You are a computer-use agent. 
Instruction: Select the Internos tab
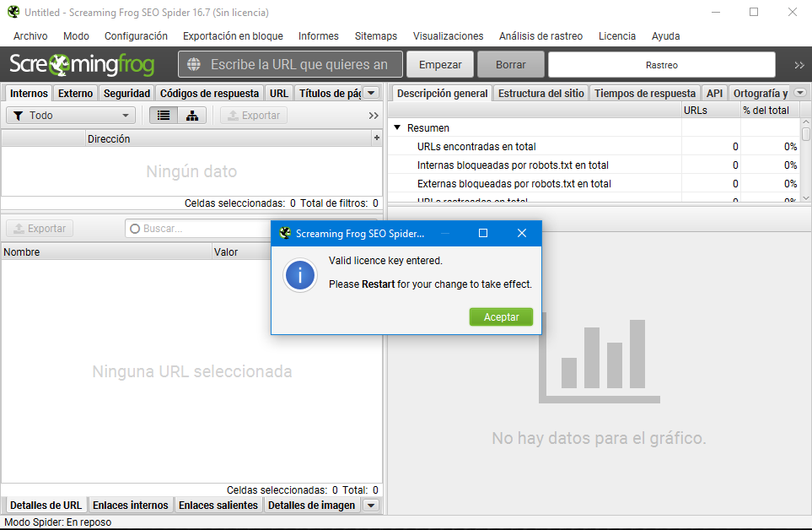point(29,93)
